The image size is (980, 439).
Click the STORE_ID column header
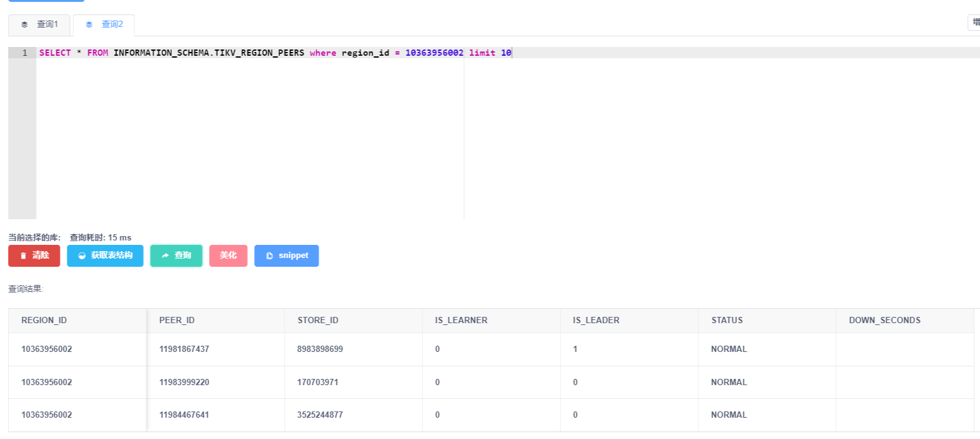pyautogui.click(x=318, y=320)
